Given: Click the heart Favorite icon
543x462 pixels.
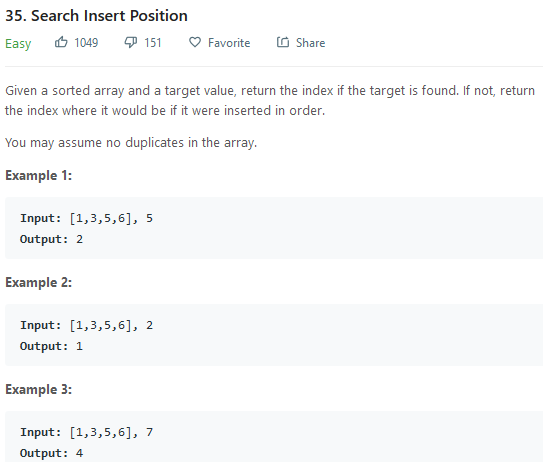Looking at the screenshot, I should click(x=195, y=42).
